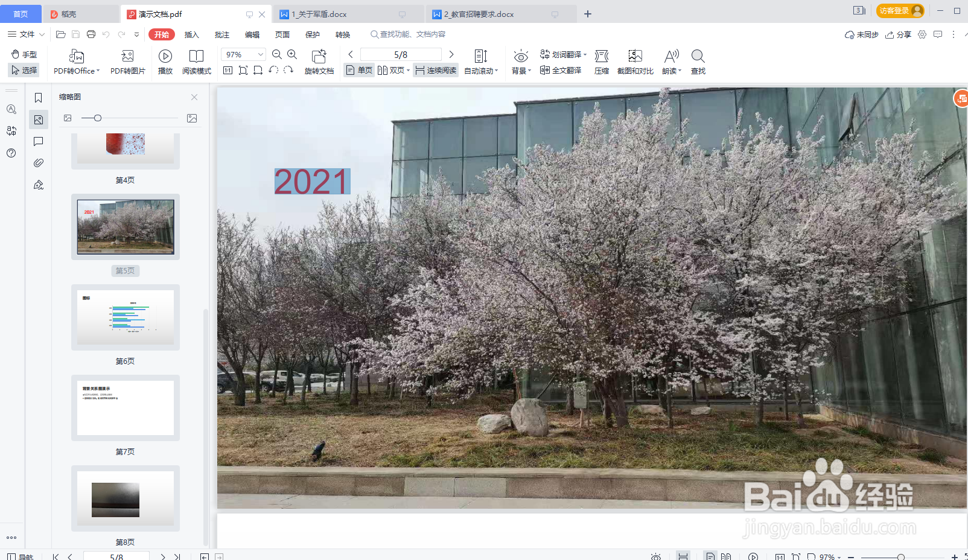The height and width of the screenshot is (560, 968).
Task: Open the 转换 ribbon tab
Action: click(x=343, y=34)
